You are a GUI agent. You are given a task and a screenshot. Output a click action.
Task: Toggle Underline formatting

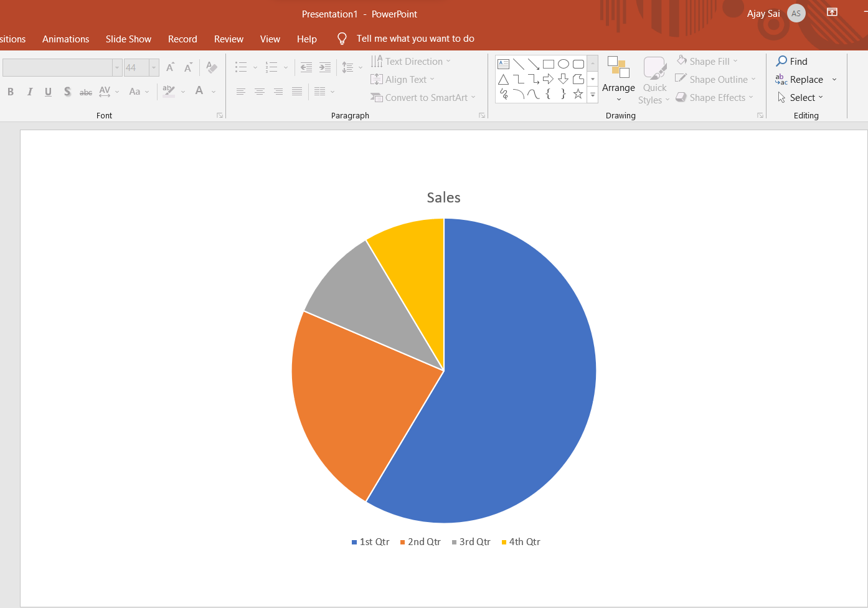coord(48,92)
